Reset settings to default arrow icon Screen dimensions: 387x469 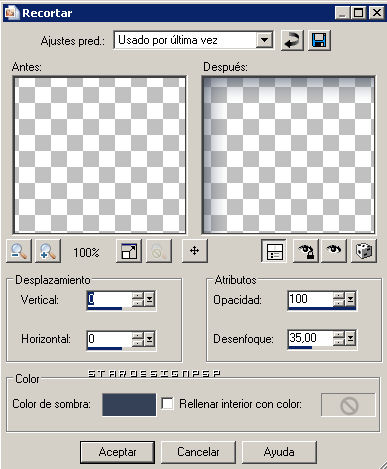click(292, 41)
